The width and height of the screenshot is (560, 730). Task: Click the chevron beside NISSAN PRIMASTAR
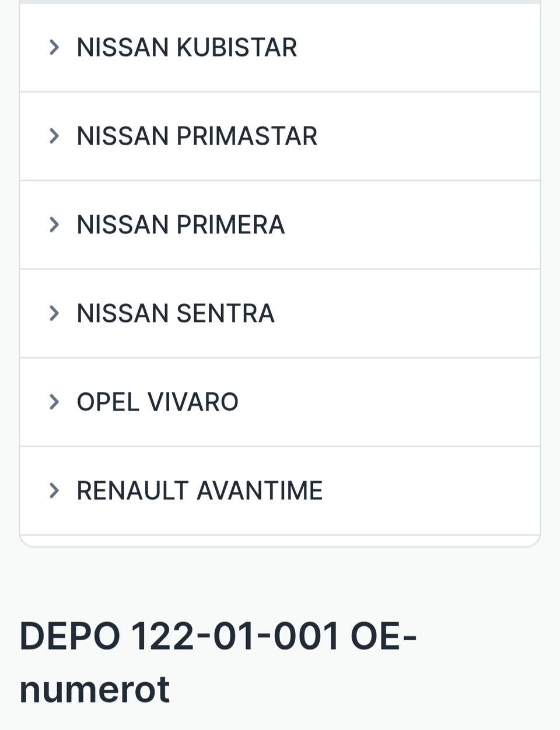click(54, 136)
